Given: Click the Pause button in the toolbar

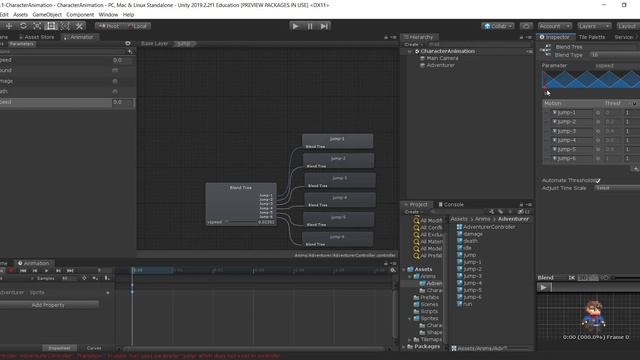Looking at the screenshot, I should [x=310, y=26].
